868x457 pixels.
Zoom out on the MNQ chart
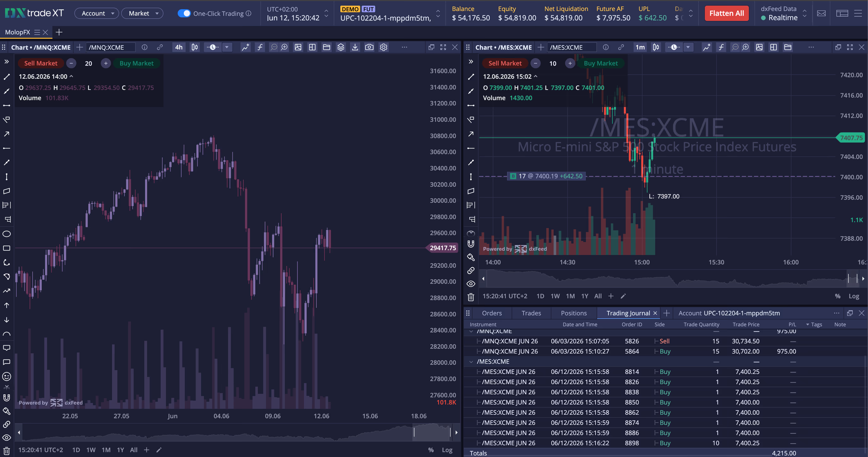point(274,47)
